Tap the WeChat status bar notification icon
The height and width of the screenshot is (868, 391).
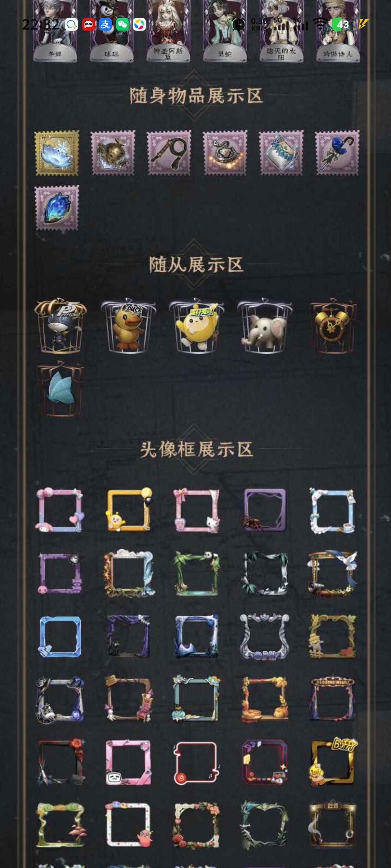coord(122,24)
